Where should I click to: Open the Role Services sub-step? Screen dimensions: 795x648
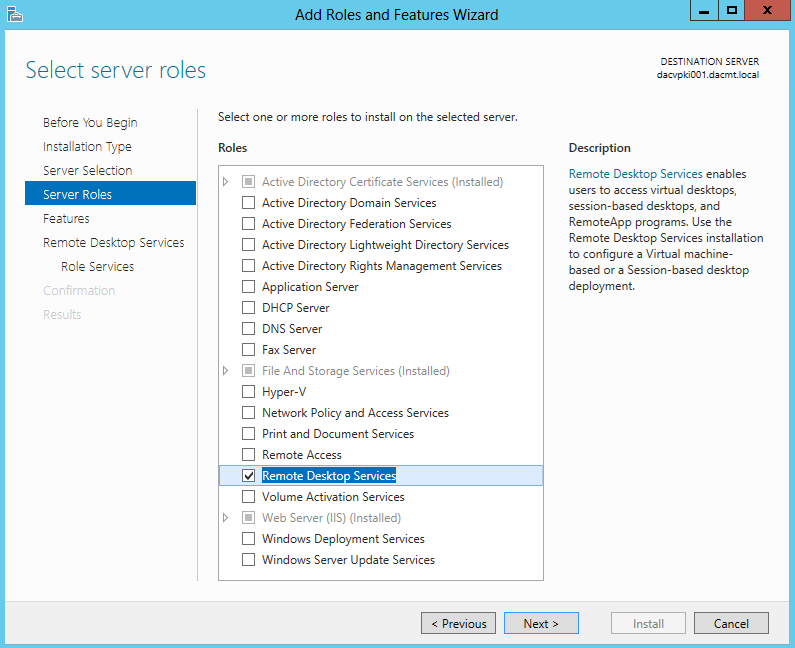pos(97,267)
